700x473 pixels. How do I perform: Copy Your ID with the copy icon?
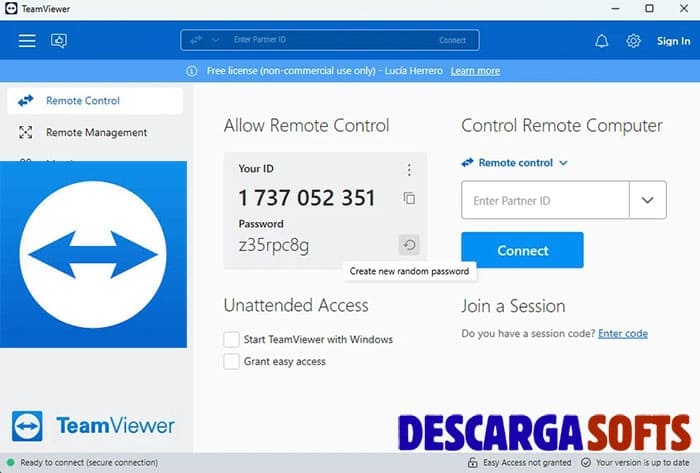tap(409, 198)
